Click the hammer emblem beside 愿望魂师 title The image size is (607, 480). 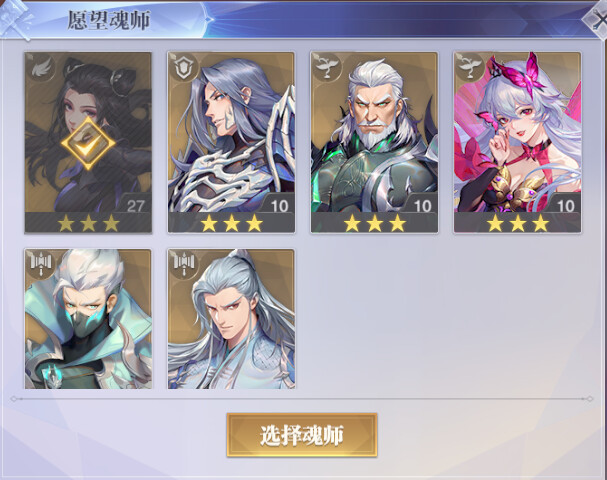coord(16,19)
